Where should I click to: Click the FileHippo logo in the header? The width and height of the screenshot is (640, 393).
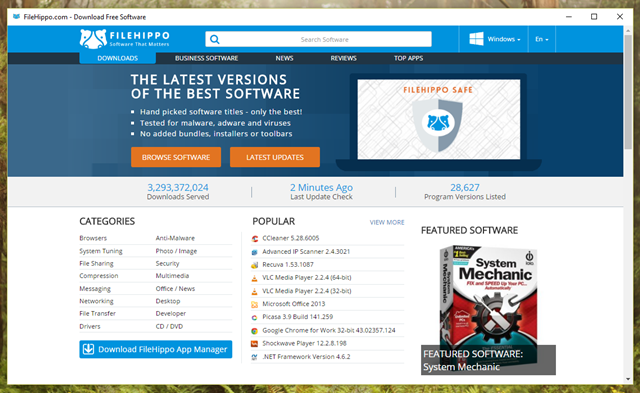coord(124,39)
